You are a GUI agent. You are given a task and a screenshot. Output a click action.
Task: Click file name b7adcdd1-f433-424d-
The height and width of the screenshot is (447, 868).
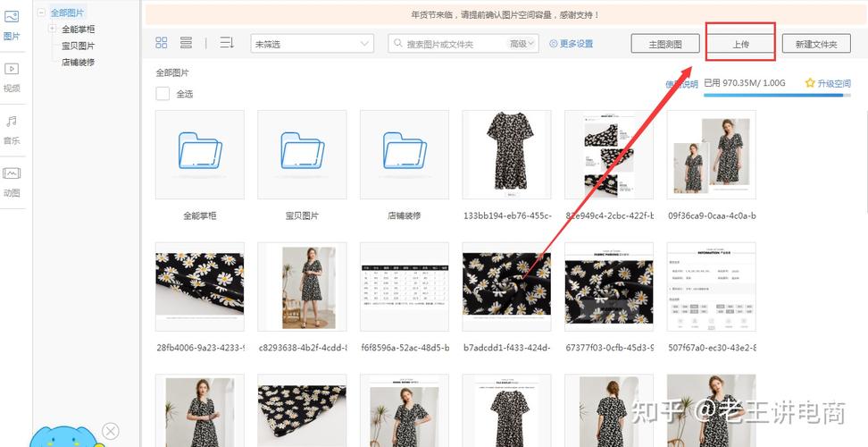(x=507, y=347)
